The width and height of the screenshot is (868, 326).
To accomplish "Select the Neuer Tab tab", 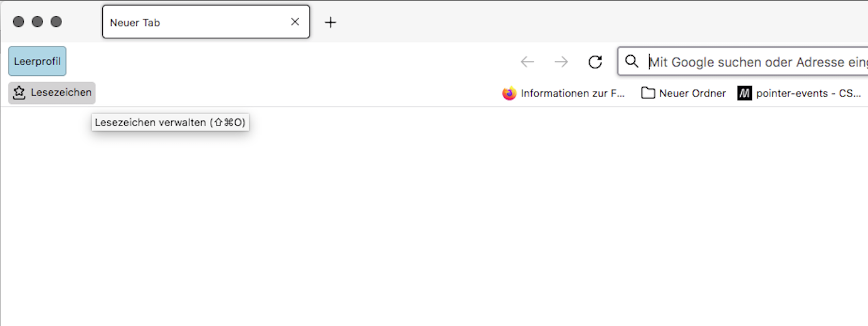I will click(x=188, y=23).
